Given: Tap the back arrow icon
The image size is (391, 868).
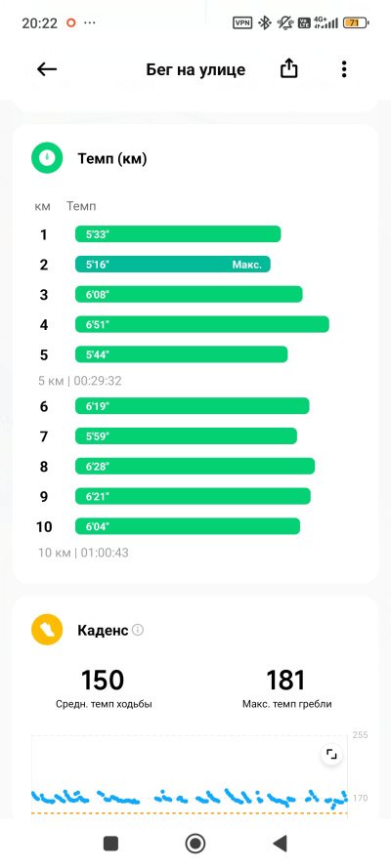Looking at the screenshot, I should coord(47,69).
